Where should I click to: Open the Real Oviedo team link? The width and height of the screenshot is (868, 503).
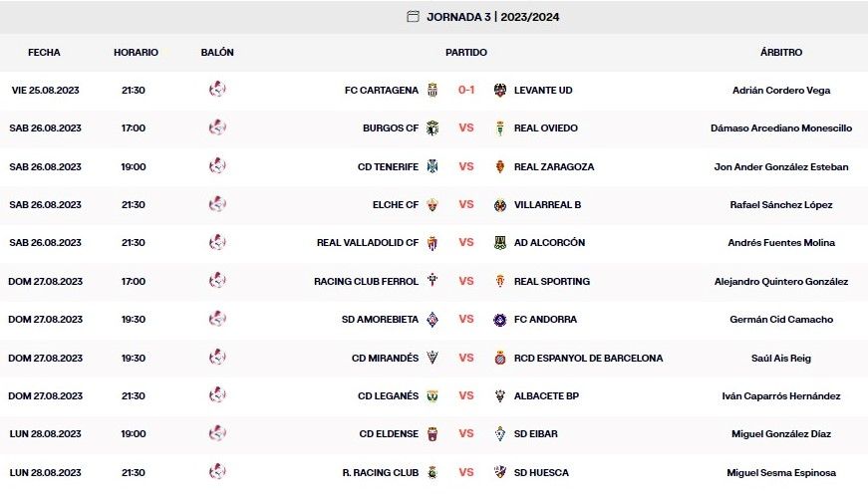coord(545,128)
